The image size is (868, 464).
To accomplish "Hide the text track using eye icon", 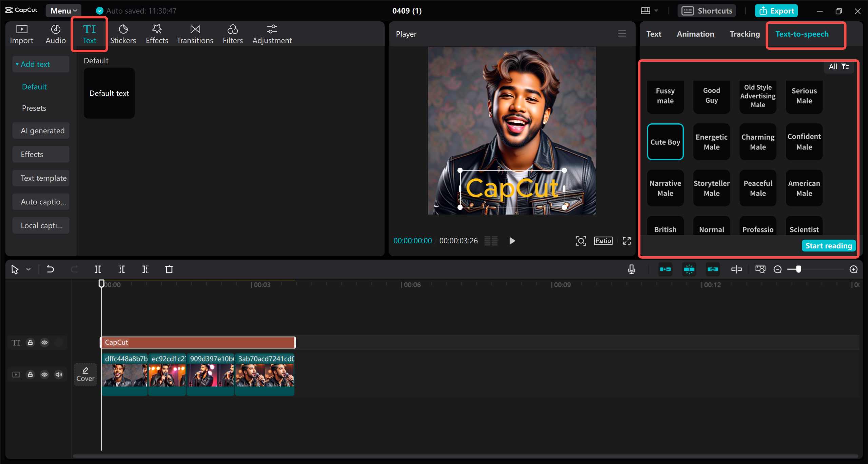I will pyautogui.click(x=44, y=343).
